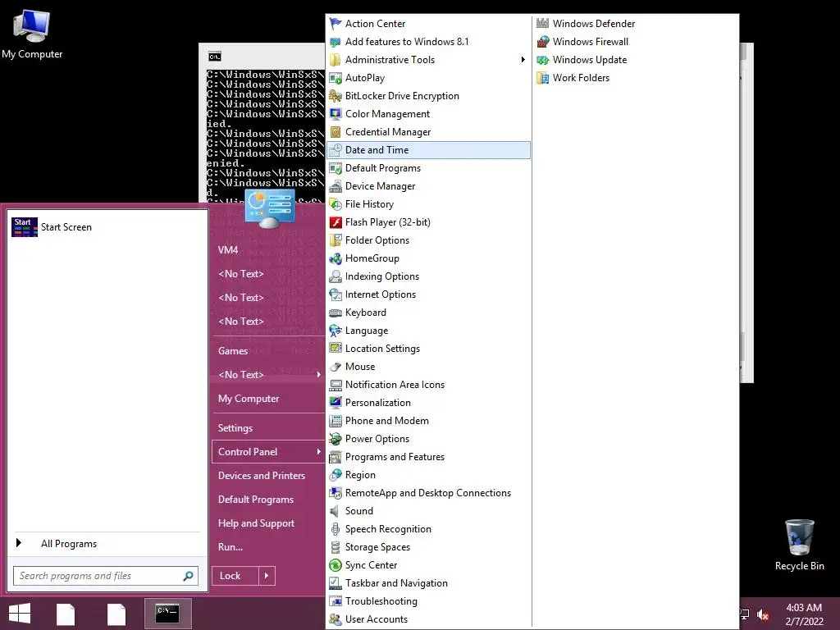
Task: Open Internet Options icon
Action: [x=336, y=294]
